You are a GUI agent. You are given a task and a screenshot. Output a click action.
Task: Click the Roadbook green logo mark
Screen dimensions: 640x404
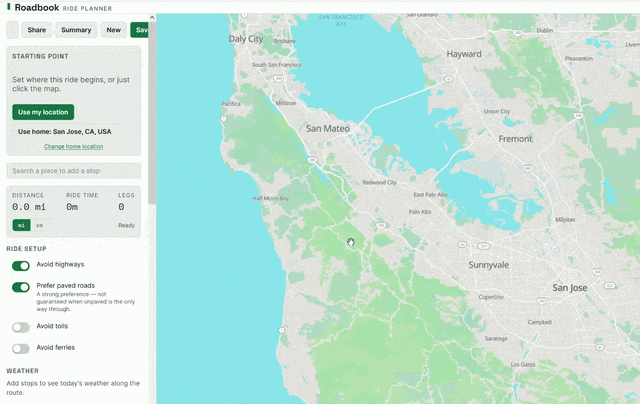point(9,7)
